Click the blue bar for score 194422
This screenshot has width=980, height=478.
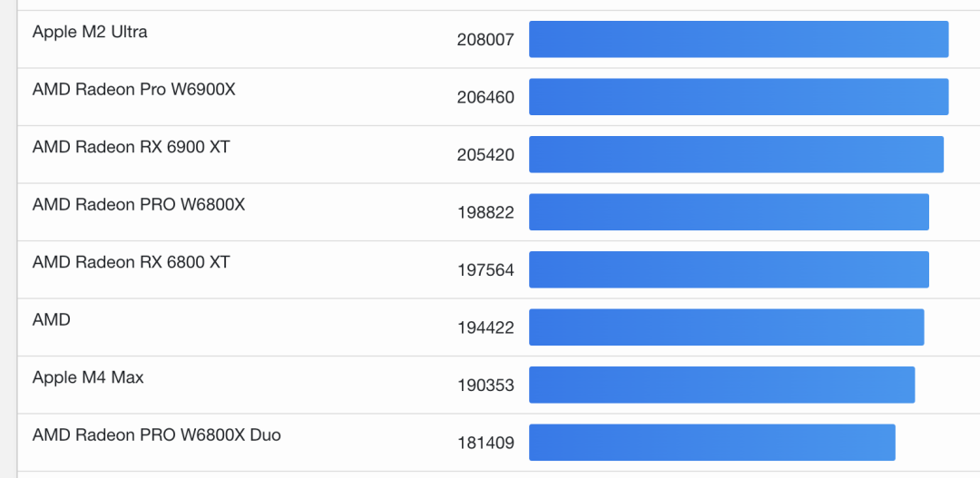tap(726, 327)
